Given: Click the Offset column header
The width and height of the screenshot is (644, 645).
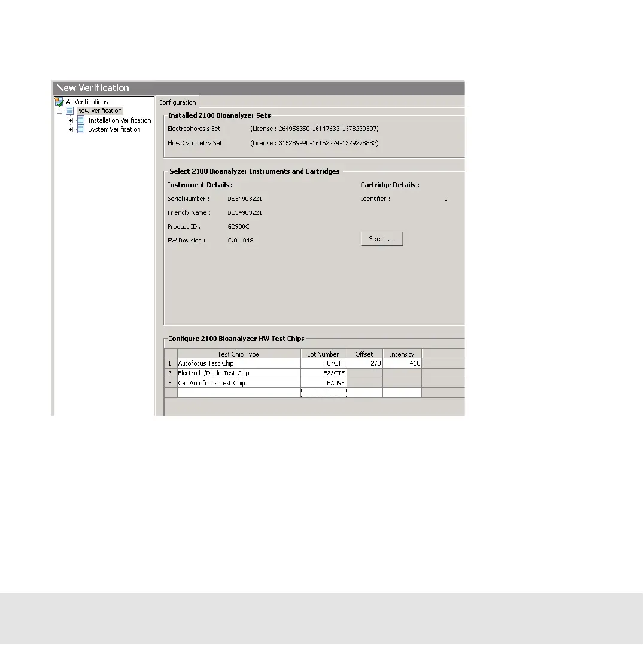Looking at the screenshot, I should 364,354.
